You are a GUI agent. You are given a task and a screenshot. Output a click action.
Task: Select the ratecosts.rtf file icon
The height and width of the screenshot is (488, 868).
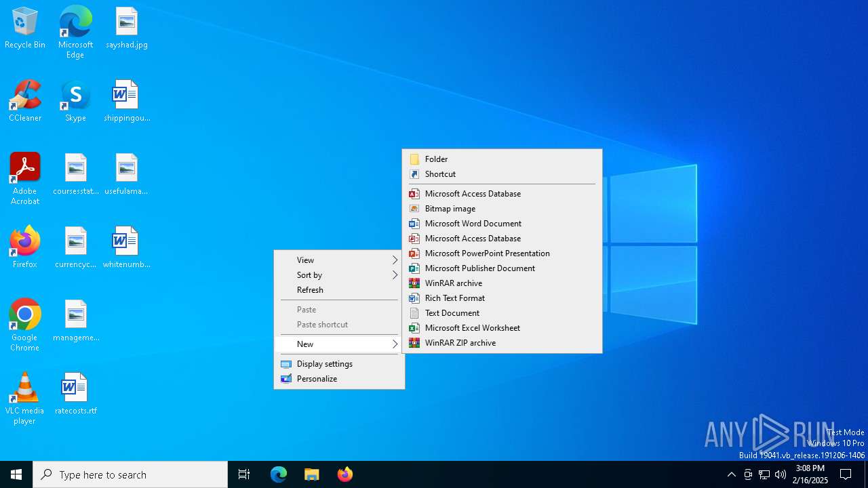[76, 394]
